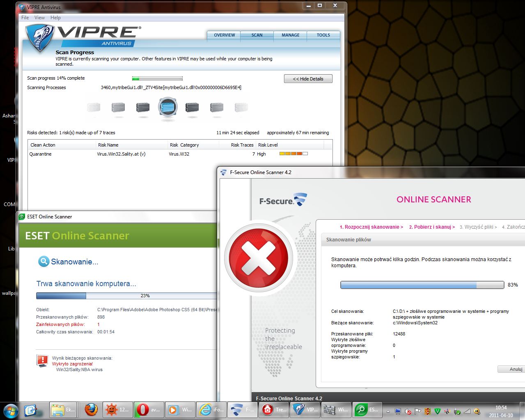Click 'approximately 67 min remaining' text
This screenshot has height=420, width=525.
tap(298, 133)
